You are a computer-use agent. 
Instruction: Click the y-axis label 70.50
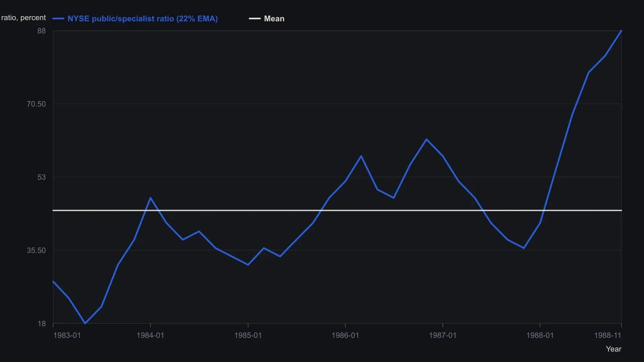tap(36, 104)
